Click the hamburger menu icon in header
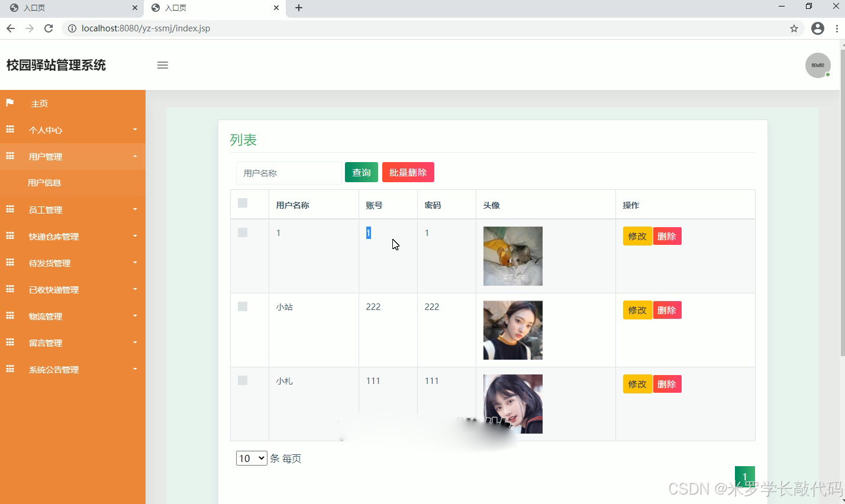 point(162,65)
